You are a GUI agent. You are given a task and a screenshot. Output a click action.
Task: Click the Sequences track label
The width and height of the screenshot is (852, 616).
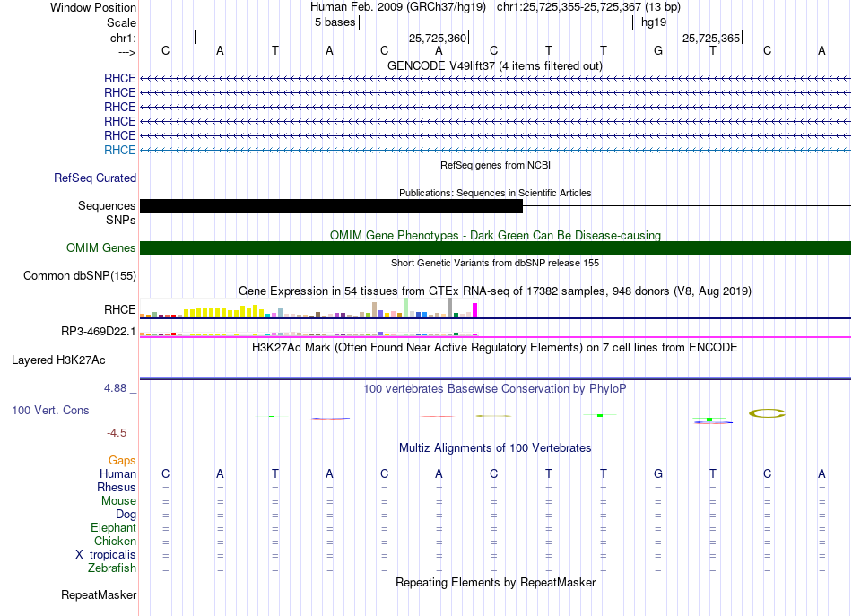coord(107,205)
